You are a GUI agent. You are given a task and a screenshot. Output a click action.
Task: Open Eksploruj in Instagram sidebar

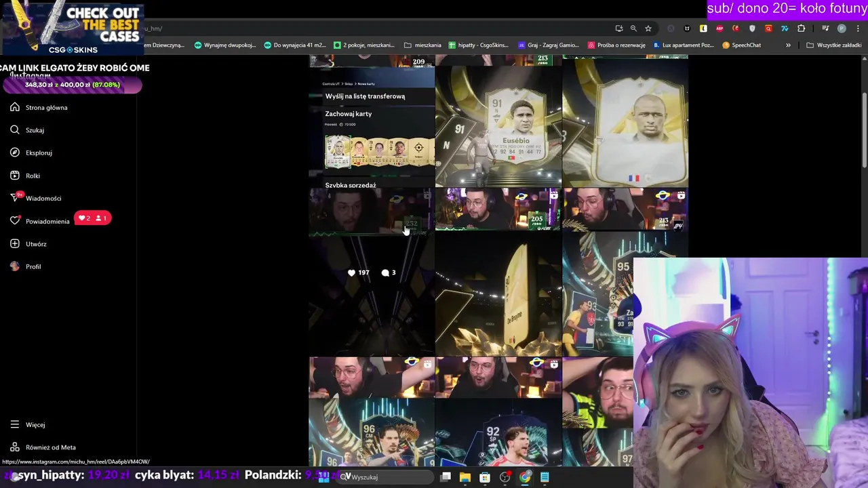[x=31, y=152]
